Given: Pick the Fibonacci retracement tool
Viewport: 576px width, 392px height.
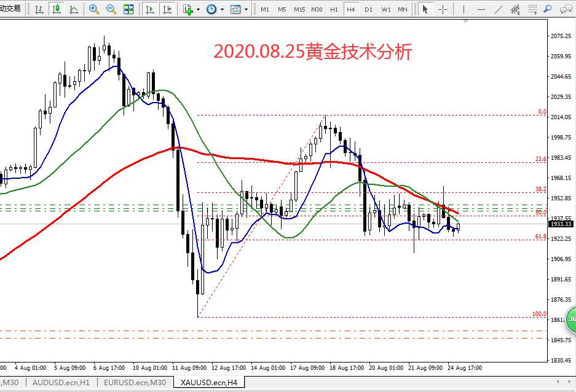Looking at the screenshot, I should point(532,9).
